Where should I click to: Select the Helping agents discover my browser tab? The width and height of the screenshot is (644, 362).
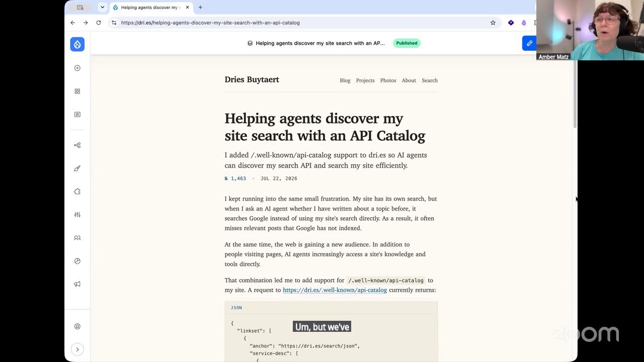[151, 8]
